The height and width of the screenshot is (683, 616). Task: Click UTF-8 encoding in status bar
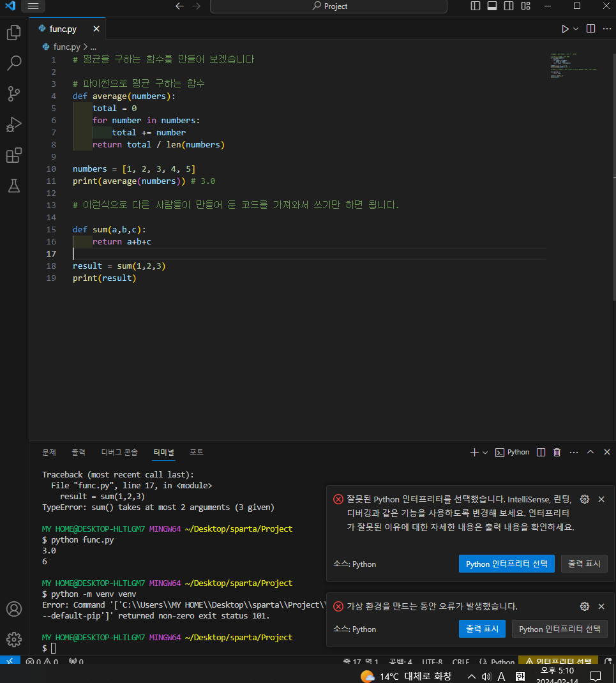coord(432,661)
